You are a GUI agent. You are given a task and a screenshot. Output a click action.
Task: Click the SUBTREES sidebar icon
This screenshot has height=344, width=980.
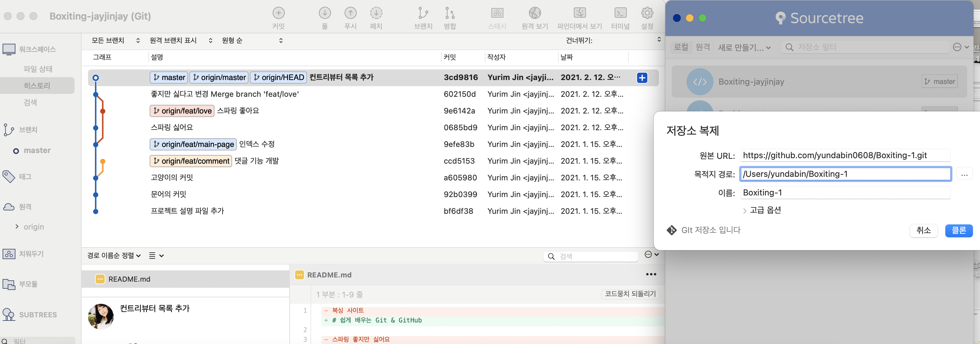[x=9, y=315]
